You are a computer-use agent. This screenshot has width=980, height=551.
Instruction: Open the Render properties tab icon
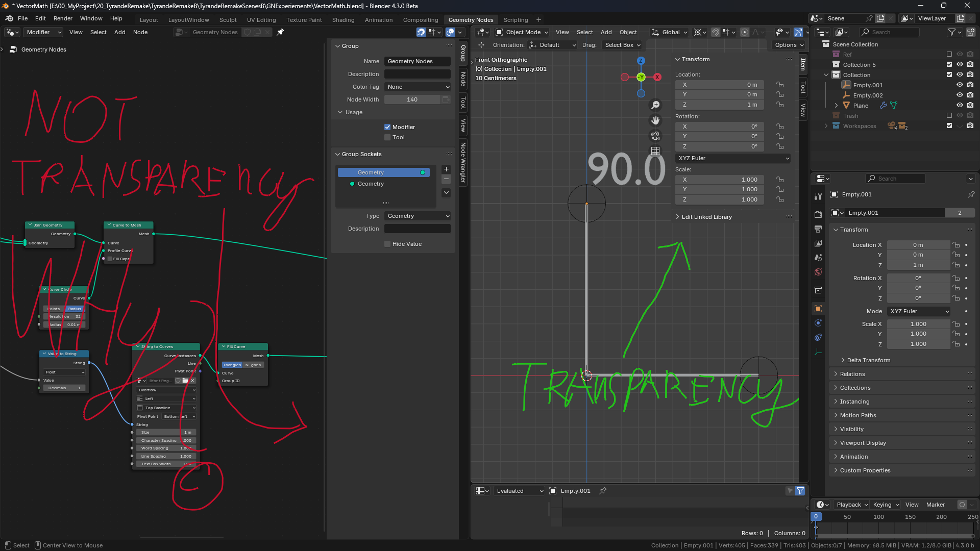pos(818,215)
